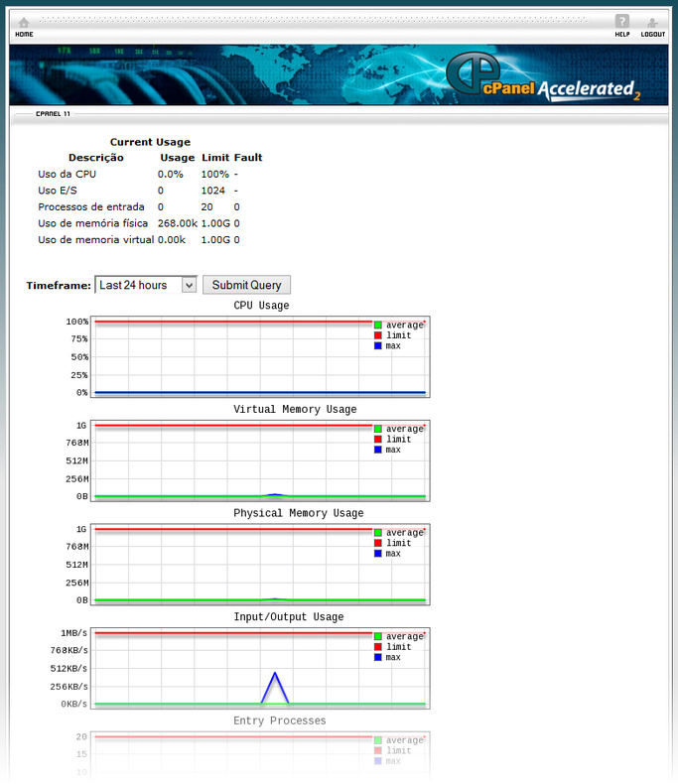Click blue max swatch in Virtual Memory legend

(x=378, y=450)
